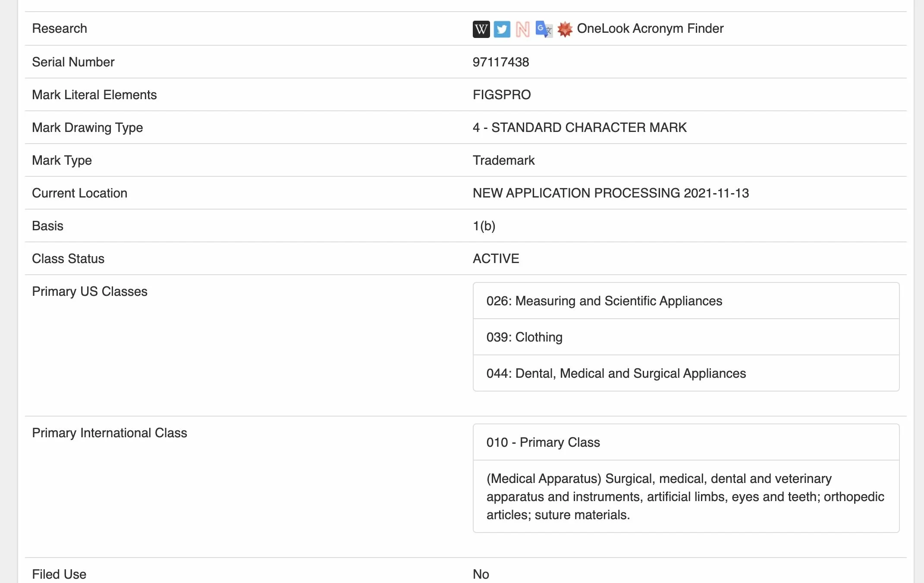This screenshot has height=583, width=924.
Task: Click the FIGSPRO mark literal value
Action: 502,95
